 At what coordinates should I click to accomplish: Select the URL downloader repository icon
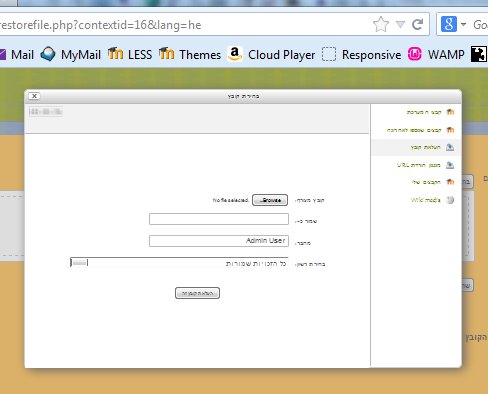click(x=450, y=165)
